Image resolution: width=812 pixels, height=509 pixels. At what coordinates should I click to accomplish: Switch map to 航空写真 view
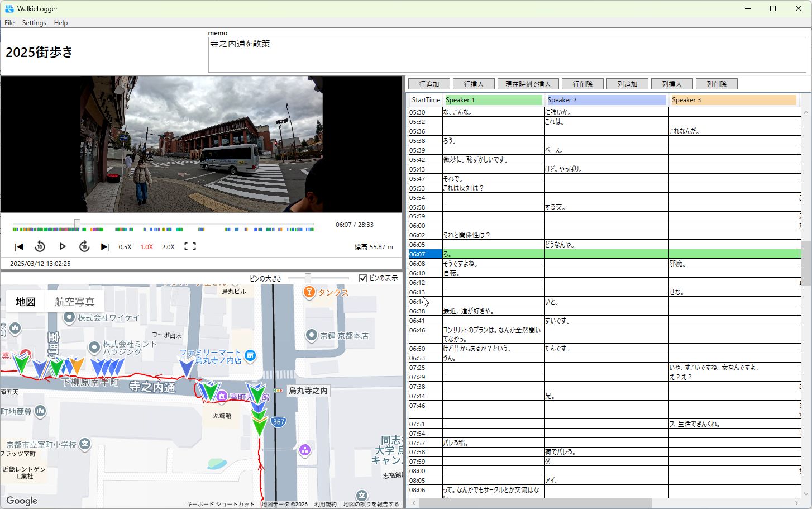(x=74, y=302)
